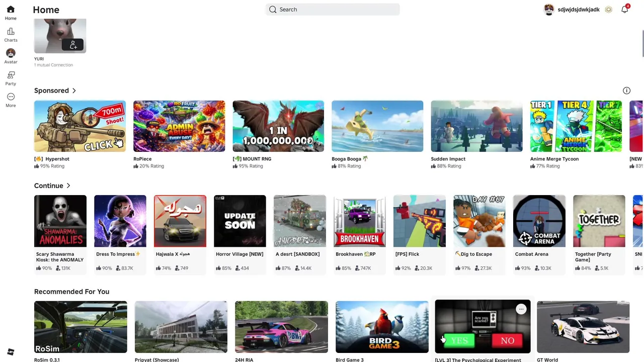Viewport: 644px width, 362px height.
Task: Open Pripyat (Showcase) thumbnail
Action: coord(181,327)
